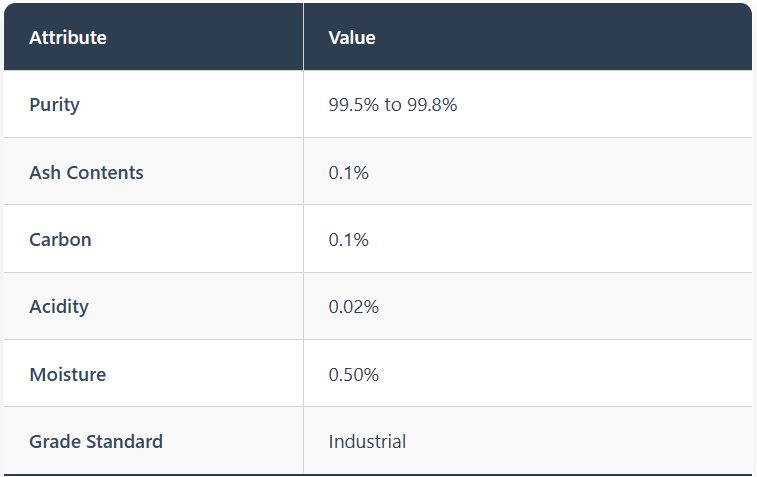This screenshot has height=477, width=757.
Task: Select the 0.1% value for Ash Contents
Action: point(348,172)
